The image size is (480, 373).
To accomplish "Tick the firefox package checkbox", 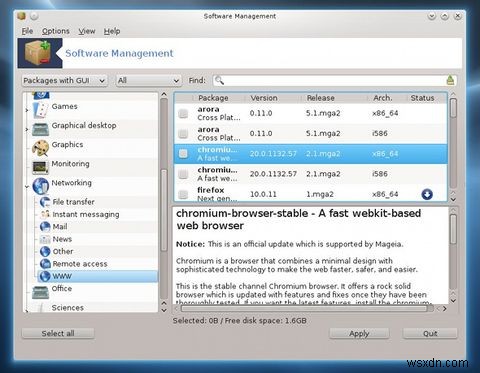I will pos(183,194).
